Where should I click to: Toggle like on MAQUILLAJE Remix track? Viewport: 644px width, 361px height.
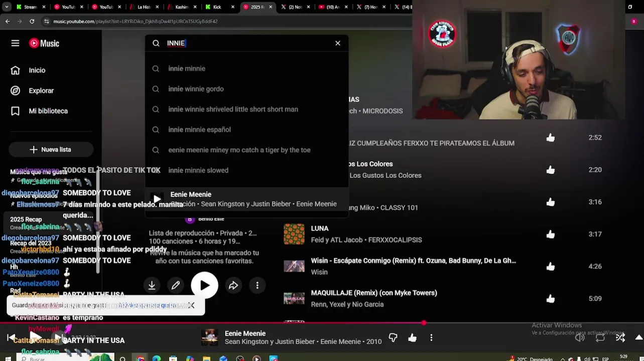[x=551, y=299]
